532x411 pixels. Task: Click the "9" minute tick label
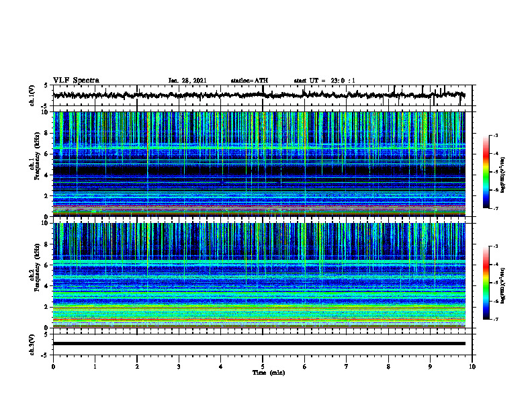coord(430,367)
